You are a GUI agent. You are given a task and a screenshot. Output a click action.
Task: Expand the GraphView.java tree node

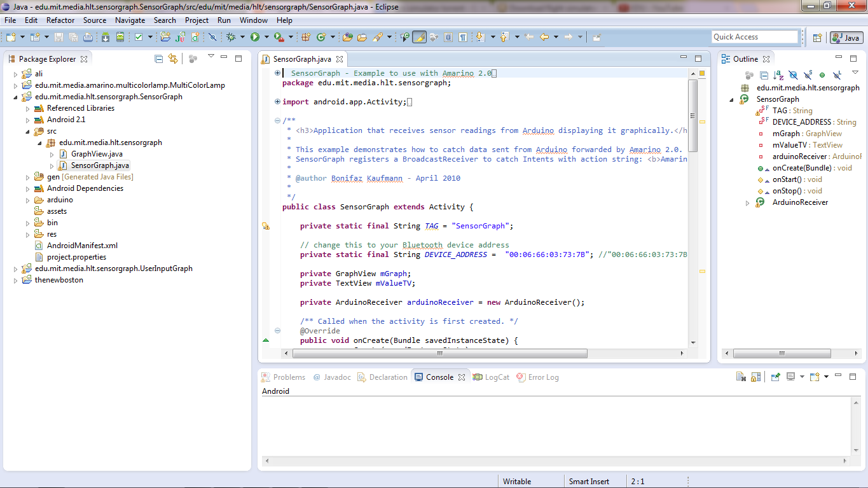53,153
